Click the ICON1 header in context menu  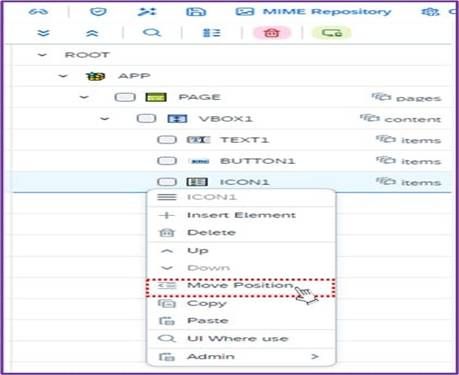241,197
